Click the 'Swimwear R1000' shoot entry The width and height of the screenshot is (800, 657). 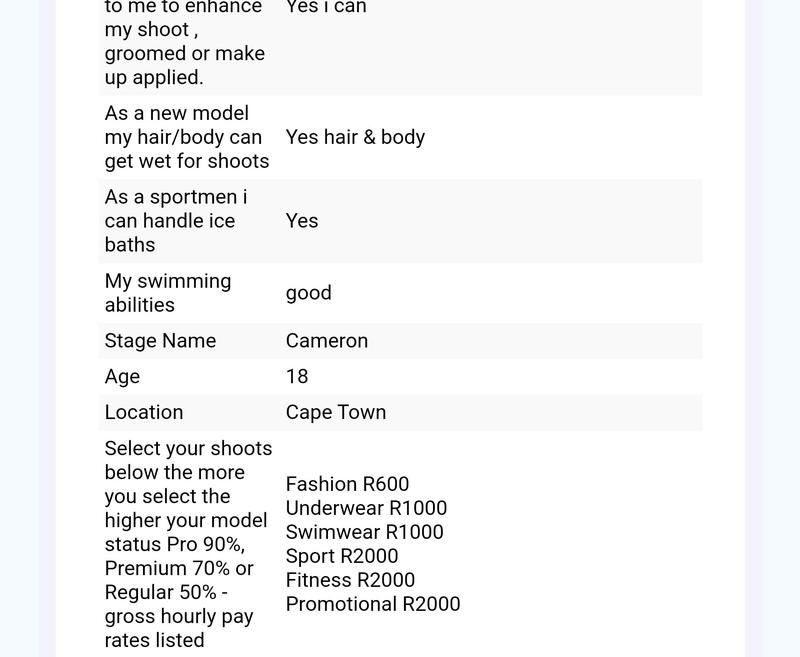(364, 533)
